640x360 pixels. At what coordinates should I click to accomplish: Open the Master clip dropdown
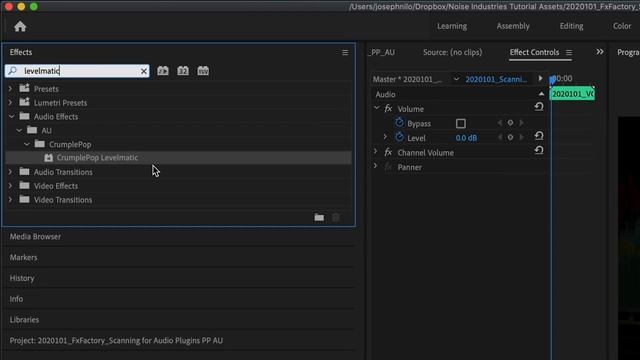click(x=456, y=79)
